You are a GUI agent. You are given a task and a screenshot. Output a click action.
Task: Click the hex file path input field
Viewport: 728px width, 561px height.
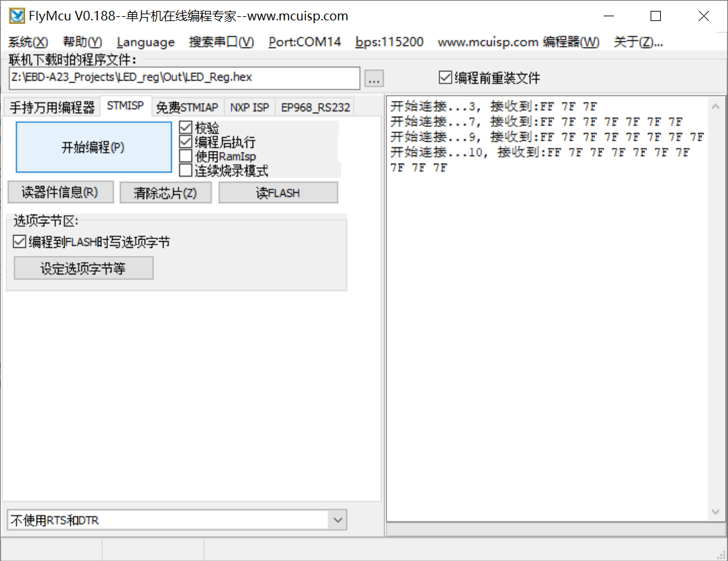pyautogui.click(x=184, y=78)
